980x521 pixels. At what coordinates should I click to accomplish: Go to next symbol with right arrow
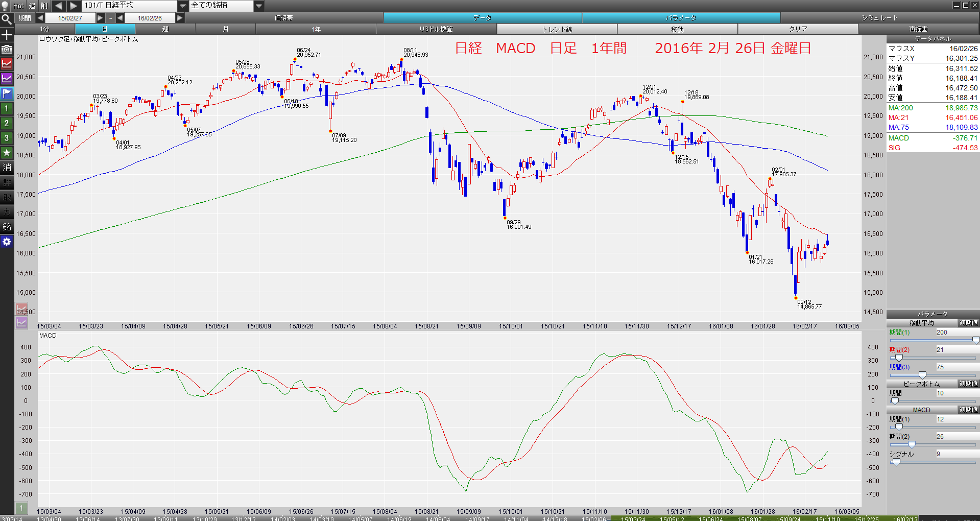[74, 6]
